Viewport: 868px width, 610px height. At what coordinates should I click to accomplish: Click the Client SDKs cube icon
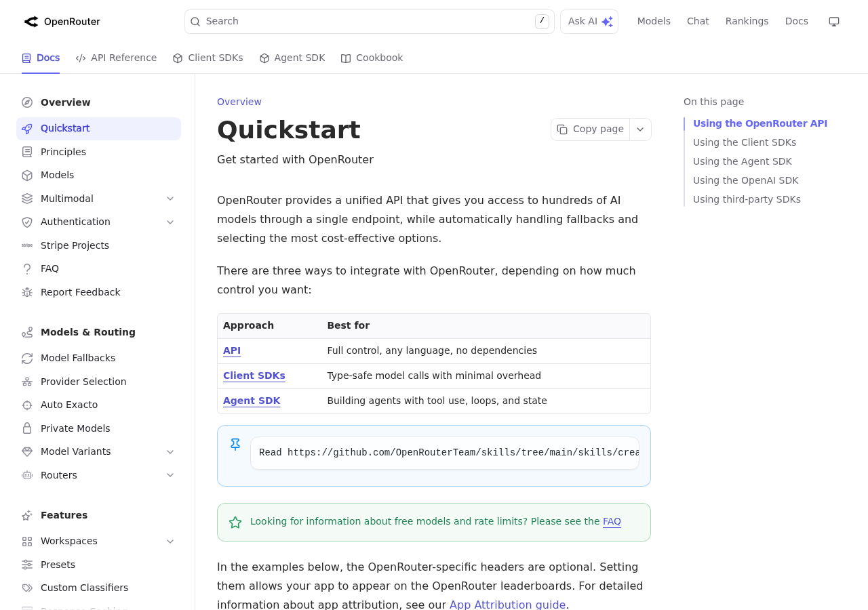178,58
